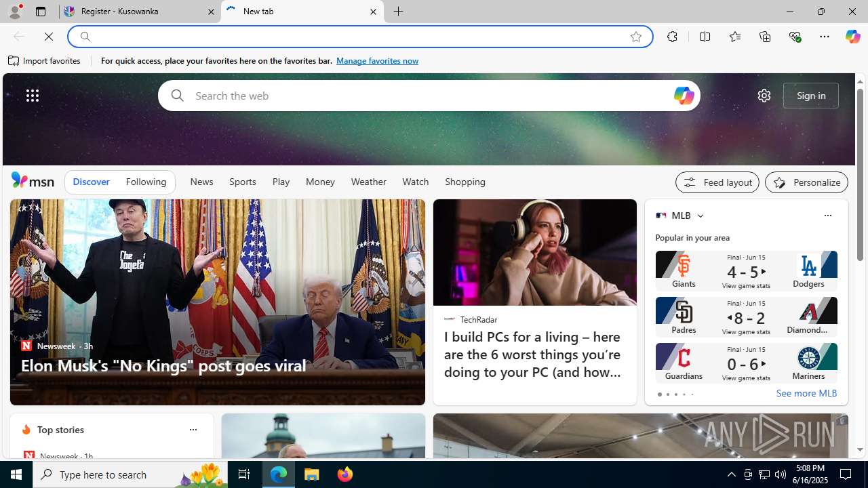Expand MLB league dropdown

pyautogui.click(x=700, y=216)
